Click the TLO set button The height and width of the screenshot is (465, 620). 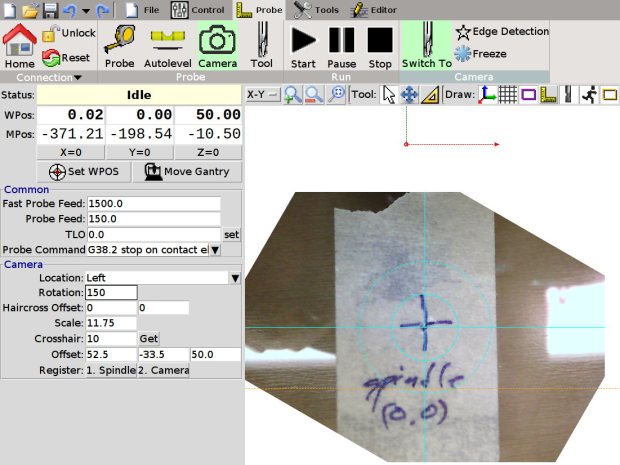click(231, 234)
